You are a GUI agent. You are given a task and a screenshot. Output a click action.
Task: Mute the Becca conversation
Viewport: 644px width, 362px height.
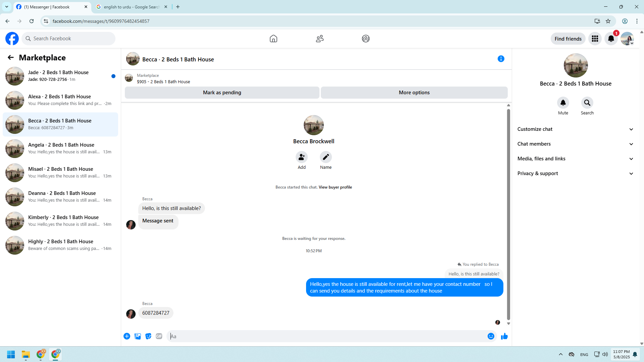pyautogui.click(x=563, y=103)
